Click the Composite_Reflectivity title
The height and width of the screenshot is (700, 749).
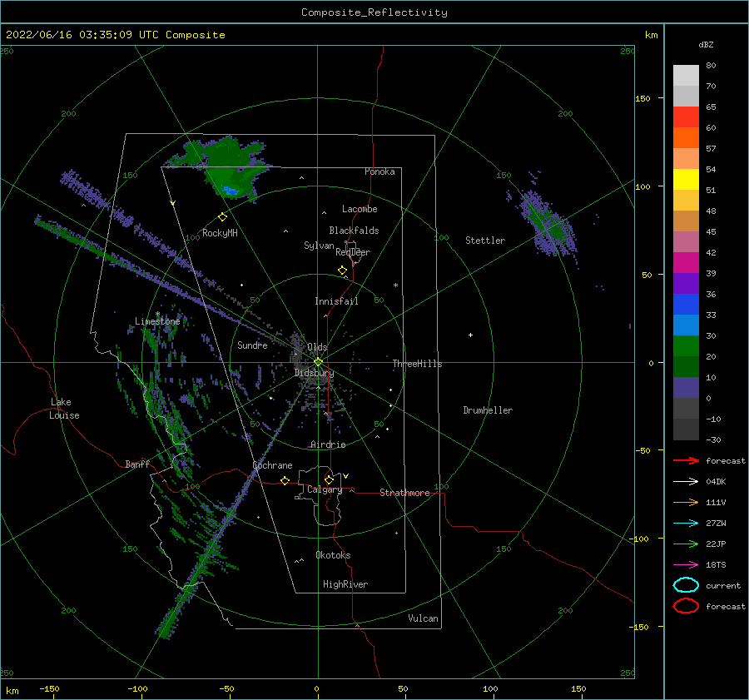pyautogui.click(x=374, y=12)
